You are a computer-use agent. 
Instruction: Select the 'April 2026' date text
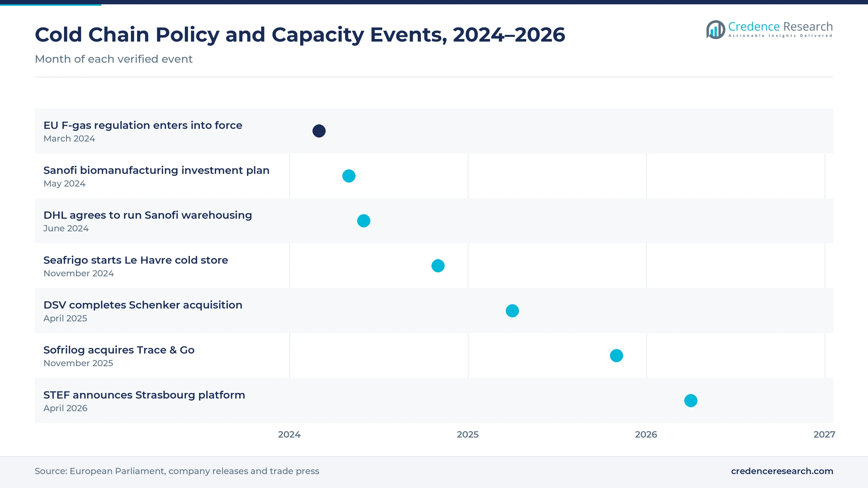65,408
